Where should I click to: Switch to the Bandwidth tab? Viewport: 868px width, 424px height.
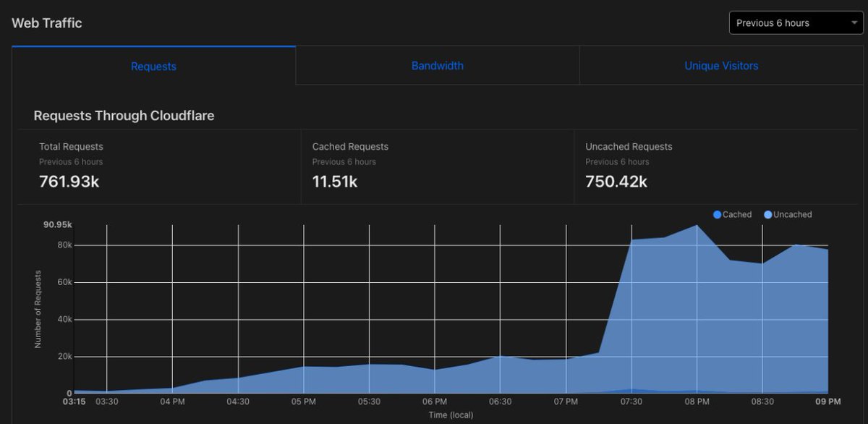[x=437, y=66]
